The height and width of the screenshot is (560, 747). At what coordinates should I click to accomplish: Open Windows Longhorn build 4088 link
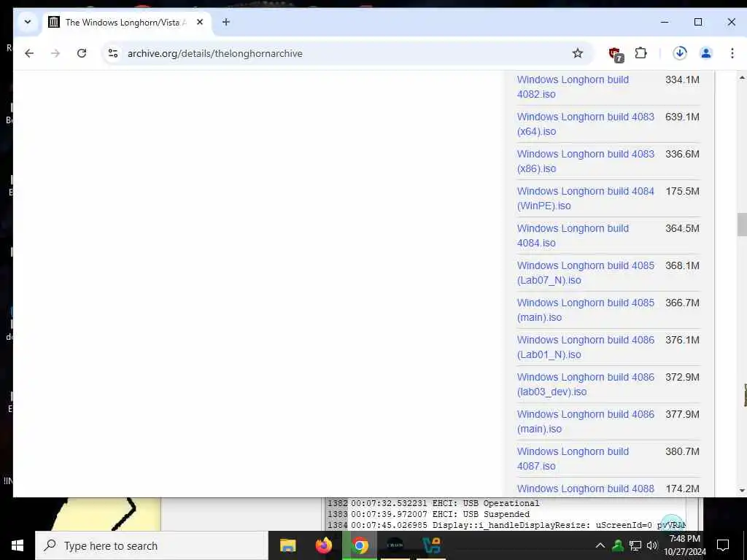586,489
